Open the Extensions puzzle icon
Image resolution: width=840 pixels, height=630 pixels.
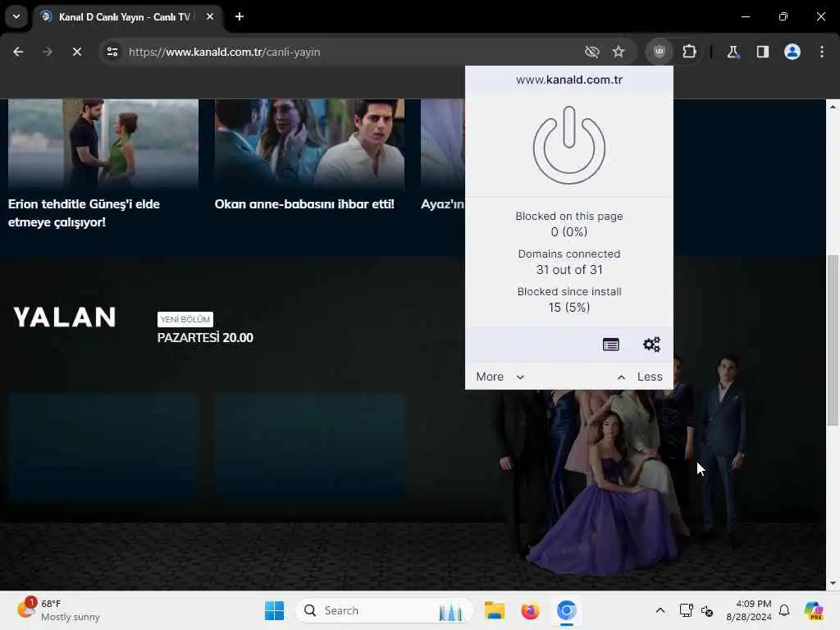point(689,52)
